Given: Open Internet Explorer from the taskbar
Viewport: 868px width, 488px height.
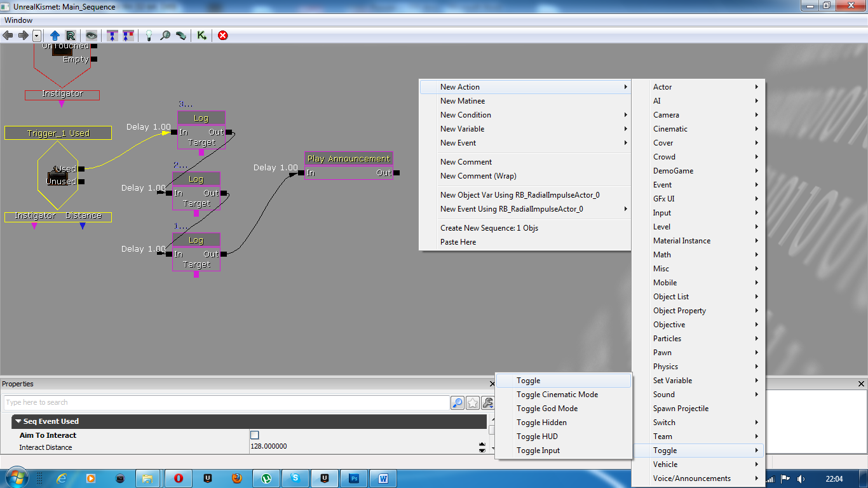Looking at the screenshot, I should click(x=62, y=478).
